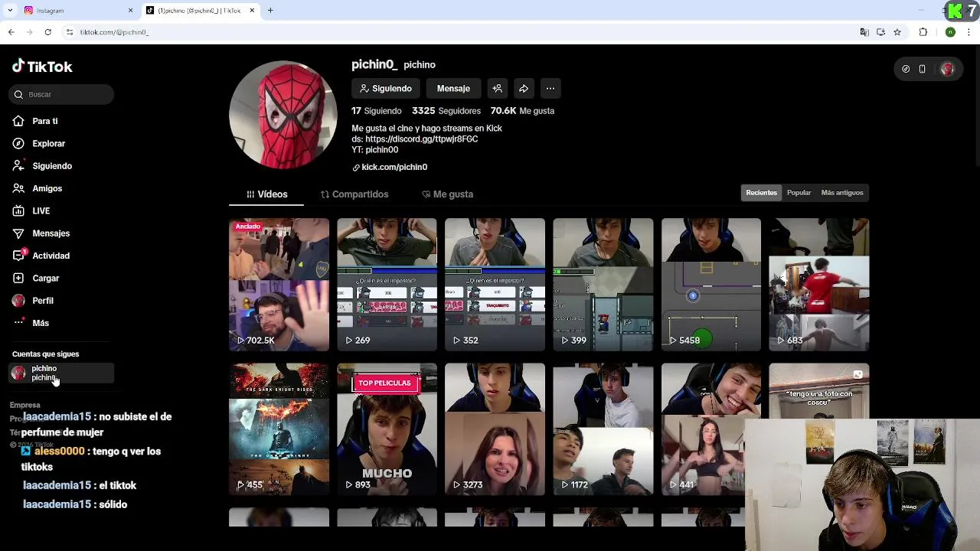Screen dimensions: 980x551
Task: Open pichino account under Cuentas que sigues
Action: [x=61, y=373]
